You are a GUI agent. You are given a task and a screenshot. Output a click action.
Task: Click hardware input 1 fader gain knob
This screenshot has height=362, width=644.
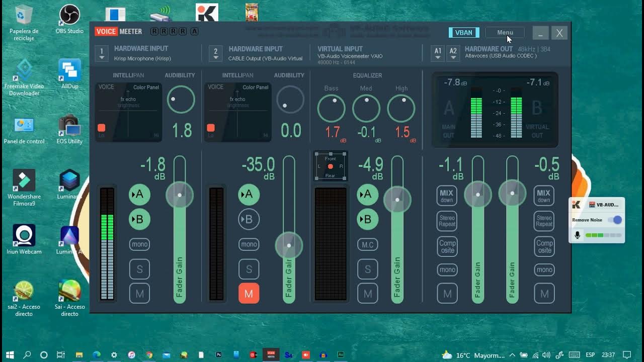coord(180,195)
